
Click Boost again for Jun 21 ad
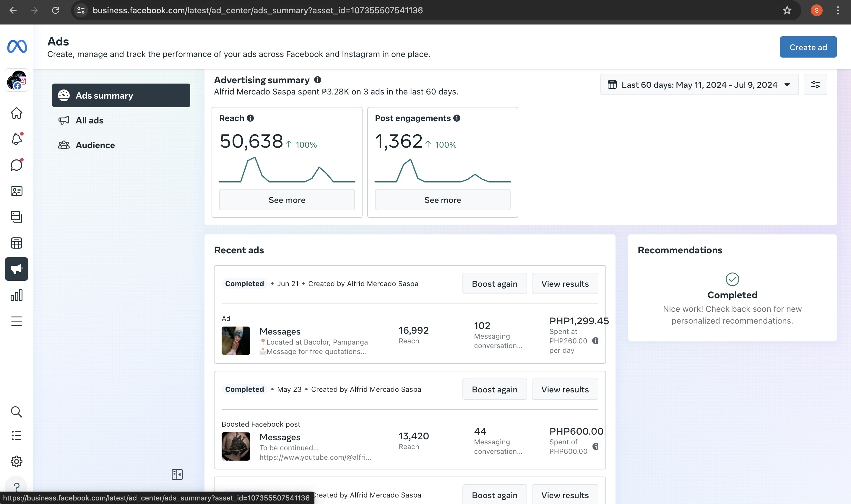(494, 283)
